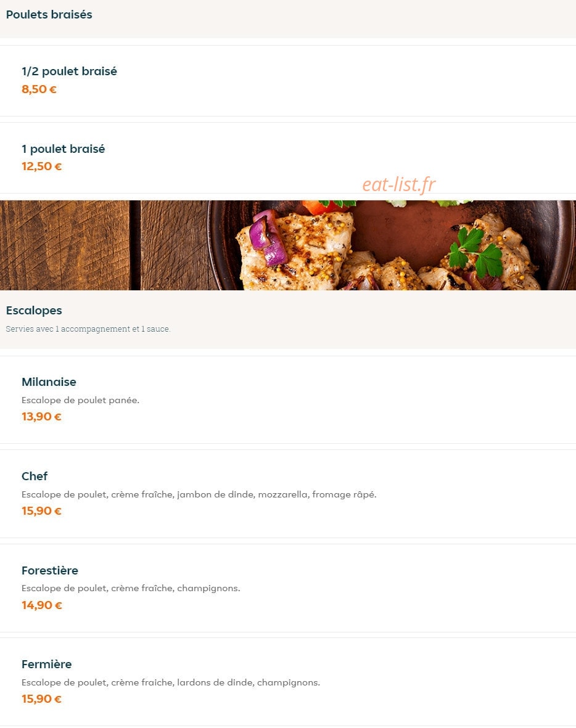This screenshot has height=728, width=576.
Task: Click the 8,50 € price
Action: click(39, 89)
